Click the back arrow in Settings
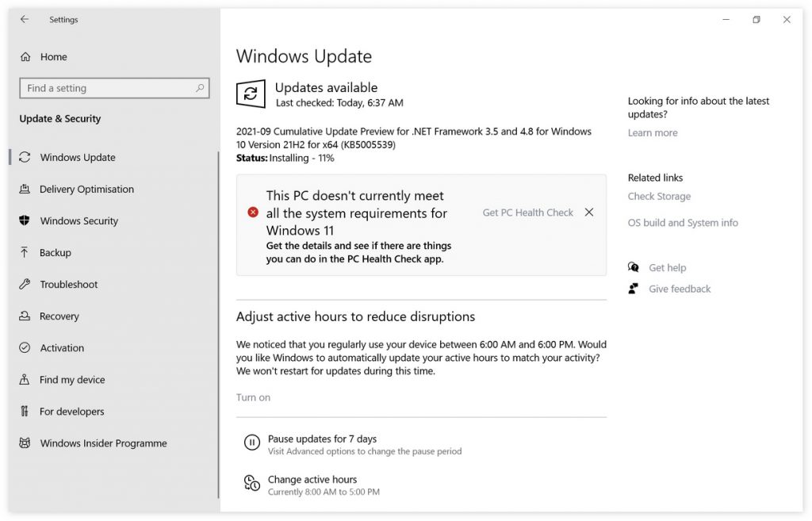Image resolution: width=812 pixels, height=521 pixels. click(25, 20)
